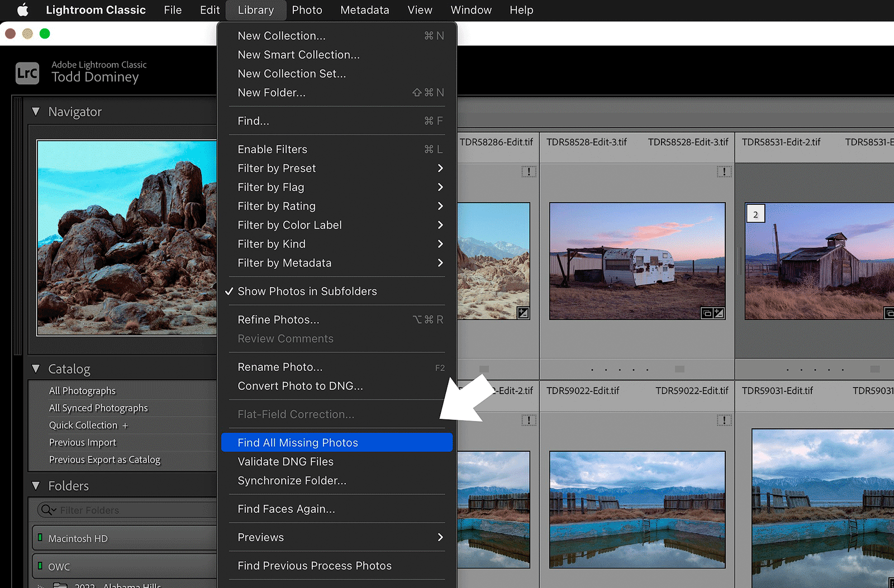Click the develop adjustments badge on the trailer thumbnail
894x588 pixels.
(719, 313)
